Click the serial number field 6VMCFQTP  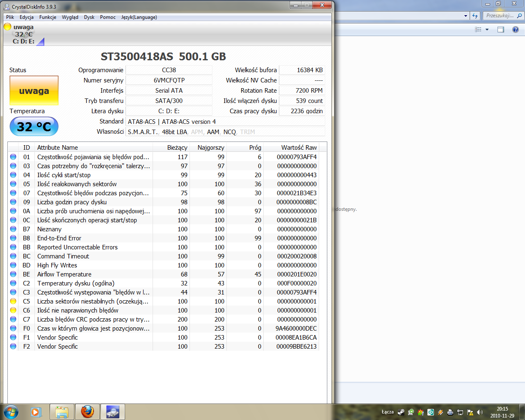[x=169, y=80]
